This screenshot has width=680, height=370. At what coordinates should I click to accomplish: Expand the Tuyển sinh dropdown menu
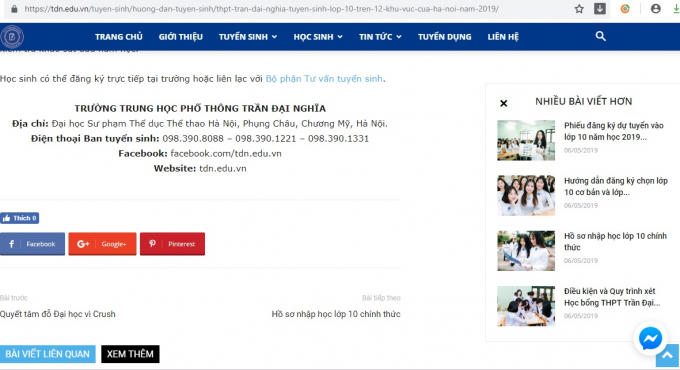pyautogui.click(x=248, y=37)
